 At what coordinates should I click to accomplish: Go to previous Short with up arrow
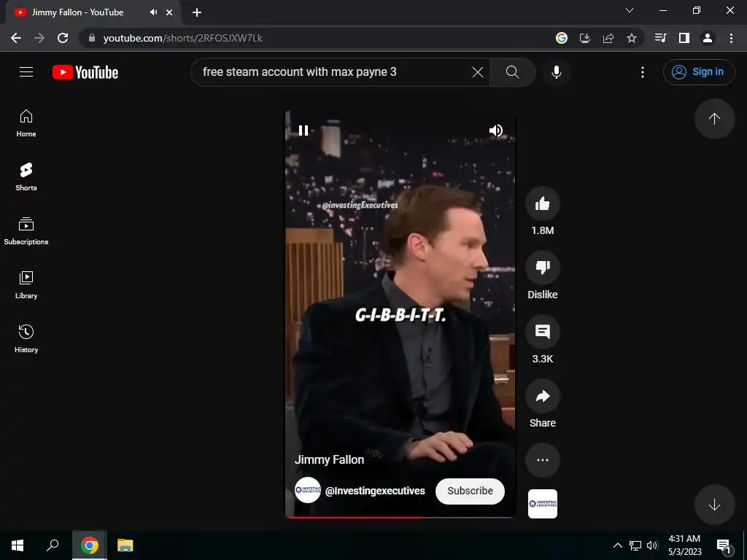[x=714, y=119]
